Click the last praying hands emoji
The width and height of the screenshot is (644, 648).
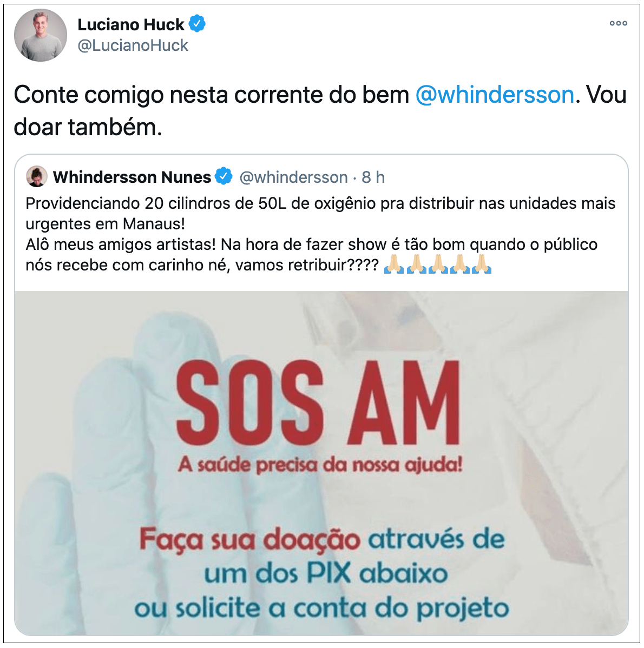[x=481, y=264]
